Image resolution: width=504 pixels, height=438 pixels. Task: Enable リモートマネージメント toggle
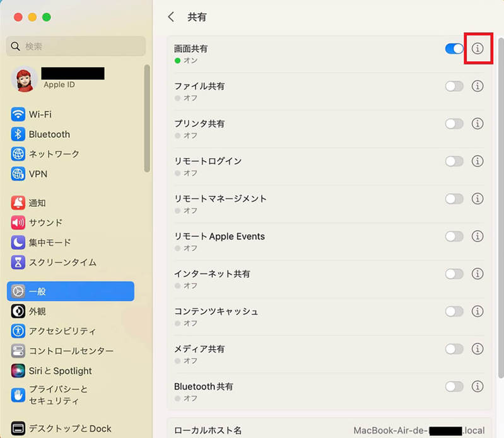click(454, 199)
